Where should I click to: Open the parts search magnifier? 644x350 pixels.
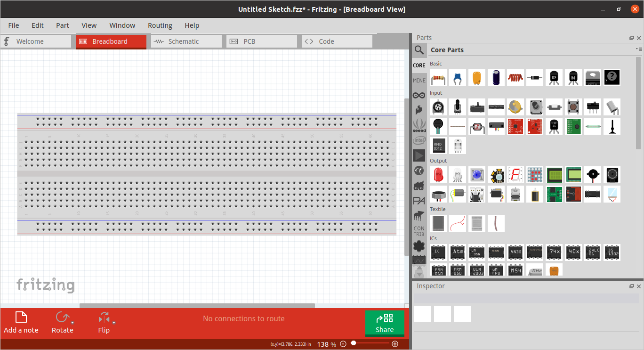pyautogui.click(x=419, y=50)
